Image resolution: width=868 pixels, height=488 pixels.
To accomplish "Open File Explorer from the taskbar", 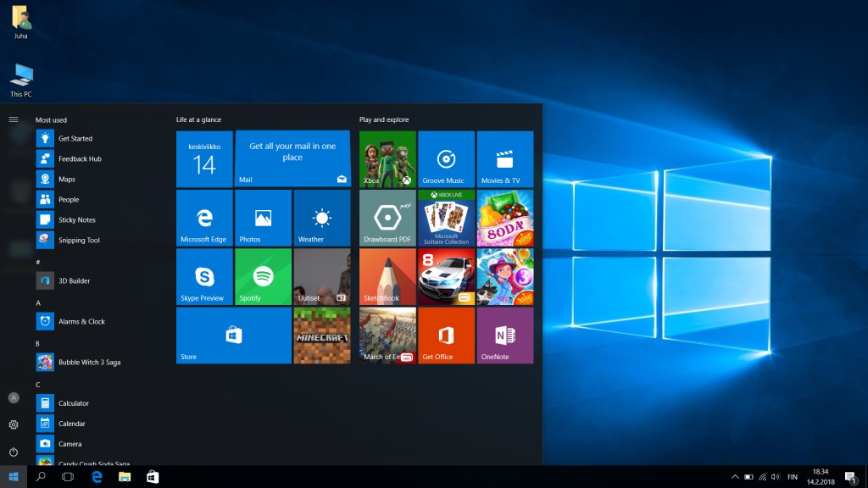I will [x=125, y=477].
